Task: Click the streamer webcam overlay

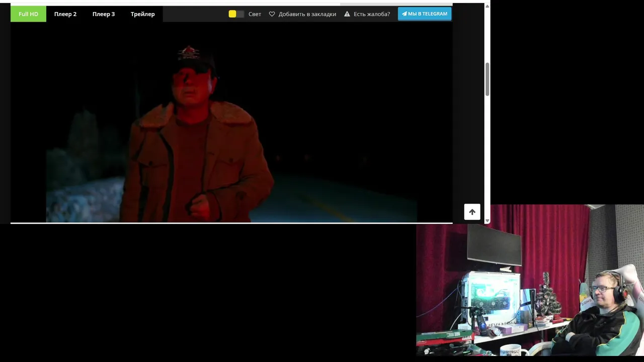Action: pos(530,280)
